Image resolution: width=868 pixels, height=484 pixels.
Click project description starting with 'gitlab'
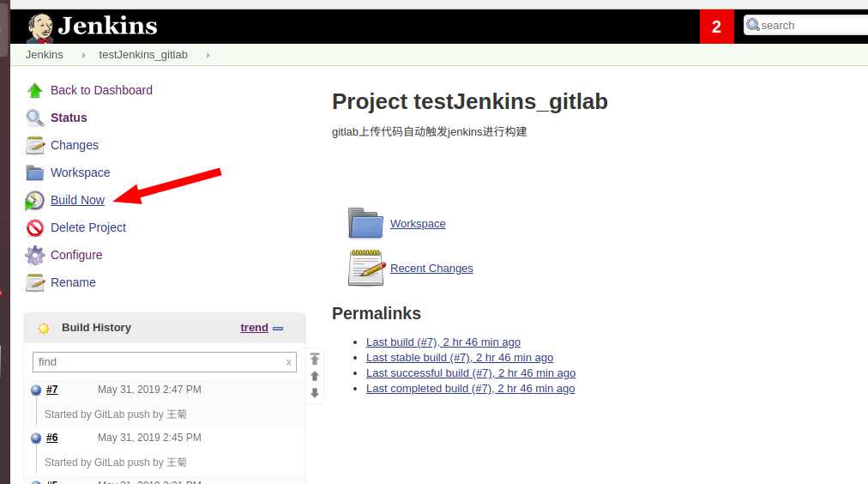[x=430, y=132]
